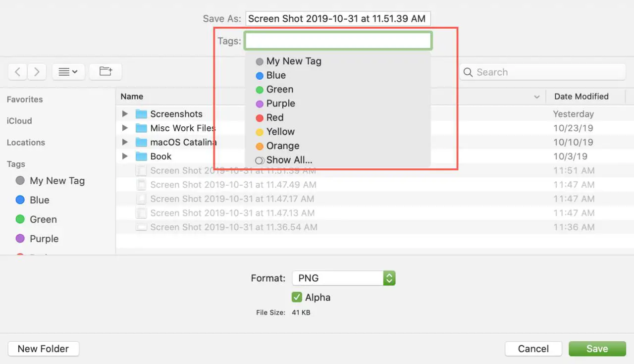Image resolution: width=634 pixels, height=364 pixels.
Task: Click the magnifier icon in Search
Action: tap(468, 72)
